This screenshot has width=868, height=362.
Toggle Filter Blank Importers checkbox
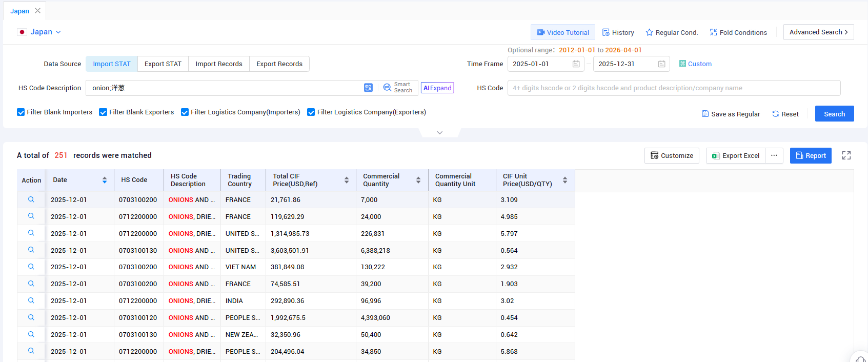pos(21,112)
